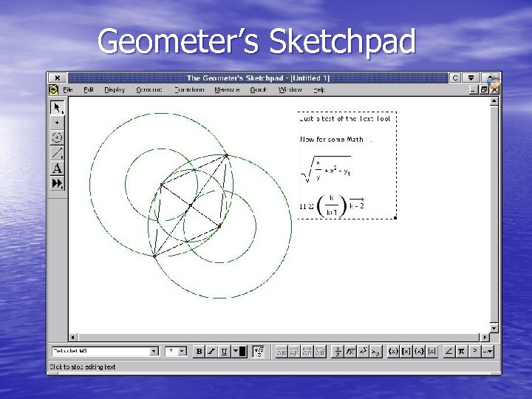This screenshot has height=399, width=532.
Task: Click the title bar down-arrow button
Action: pos(471,78)
